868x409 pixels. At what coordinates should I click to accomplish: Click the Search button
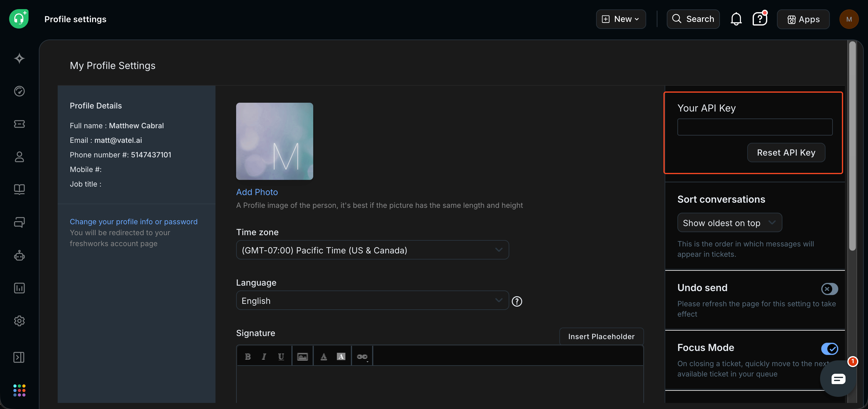pyautogui.click(x=693, y=19)
